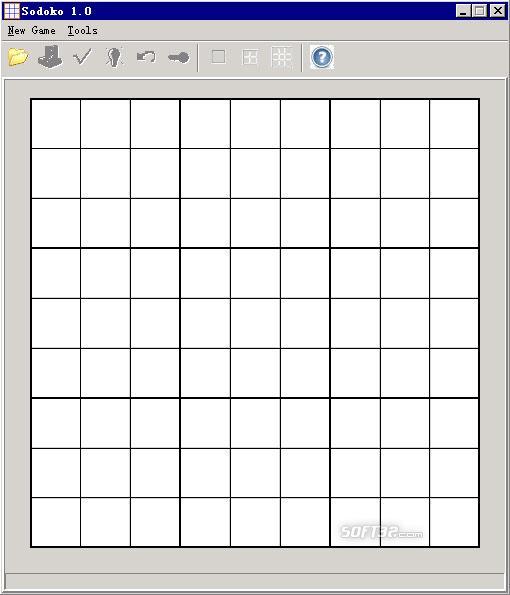Screen dimensions: 510x595
Task: Open the New Game menu
Action: [x=31, y=31]
